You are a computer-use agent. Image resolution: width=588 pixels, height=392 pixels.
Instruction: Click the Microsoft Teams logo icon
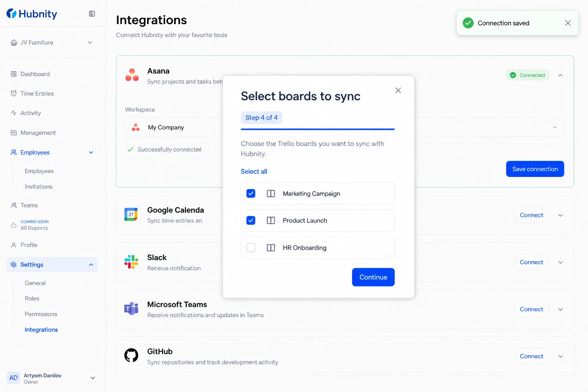point(131,309)
